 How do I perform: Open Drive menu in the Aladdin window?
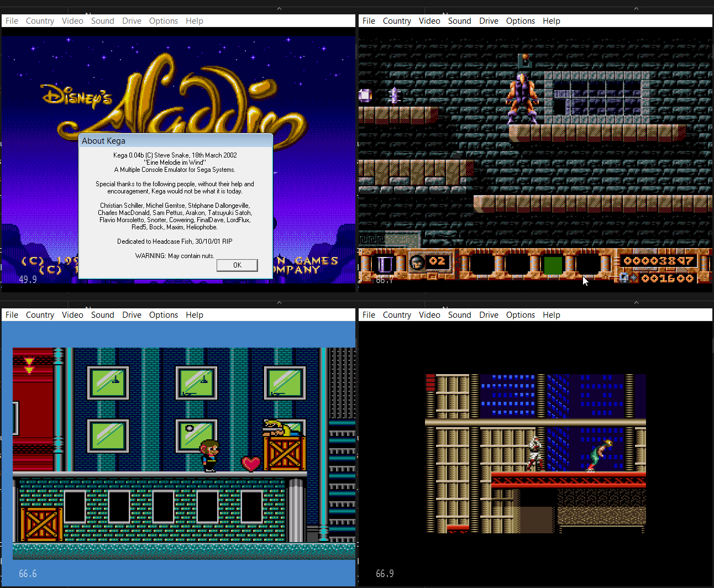[x=132, y=21]
